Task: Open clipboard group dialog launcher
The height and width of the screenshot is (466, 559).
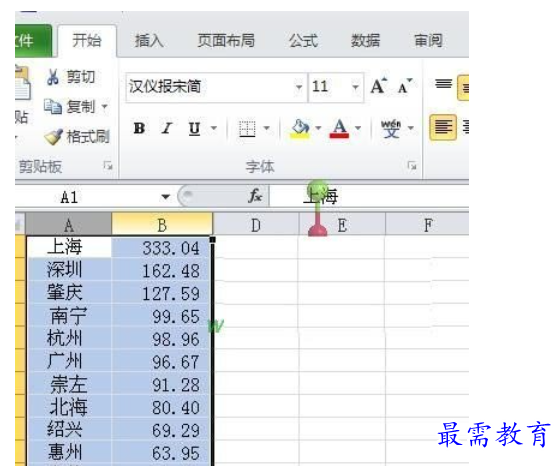Action: [108, 165]
